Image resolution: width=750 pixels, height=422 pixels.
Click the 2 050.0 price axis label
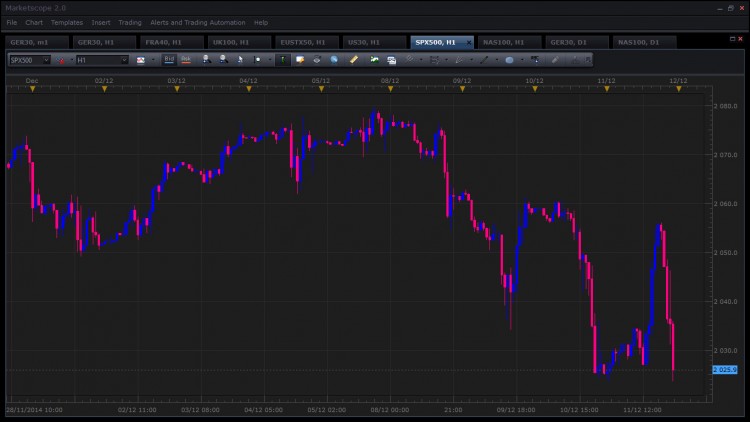click(726, 253)
